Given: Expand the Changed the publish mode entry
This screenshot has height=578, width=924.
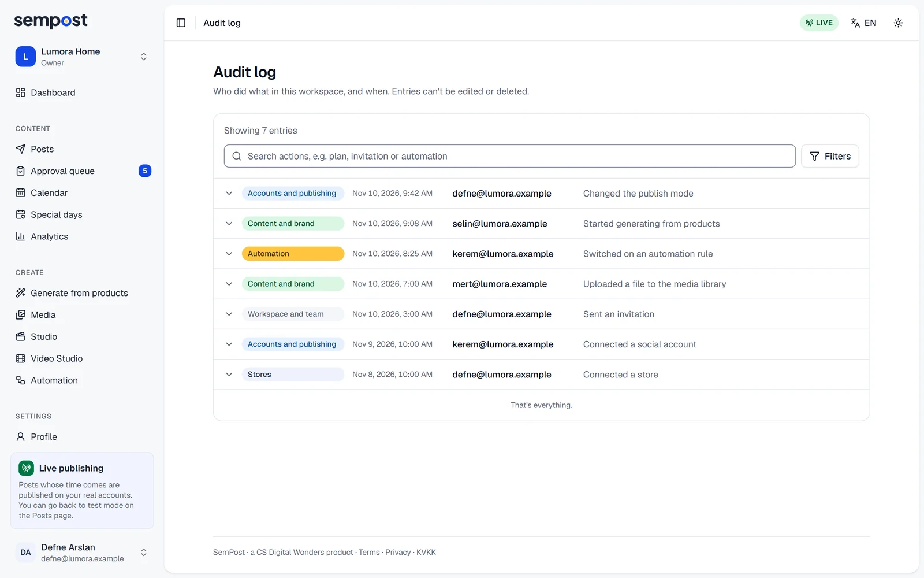Looking at the screenshot, I should coord(229,194).
